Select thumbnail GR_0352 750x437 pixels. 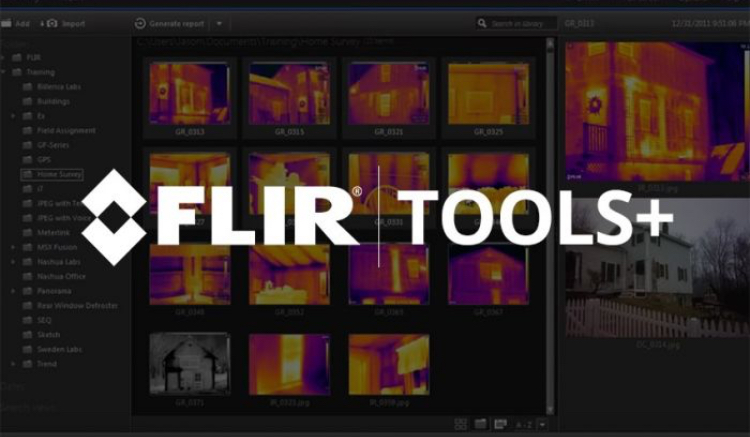pyautogui.click(x=289, y=274)
